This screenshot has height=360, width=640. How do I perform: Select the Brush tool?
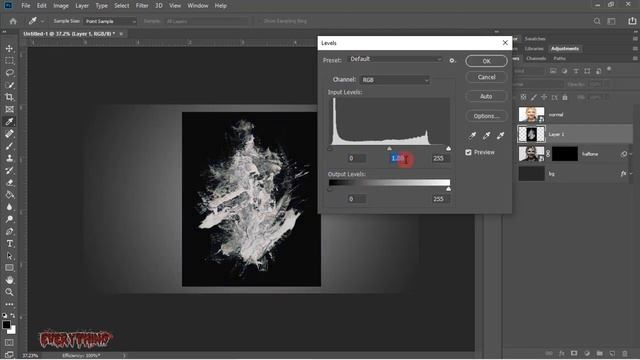tap(9, 146)
